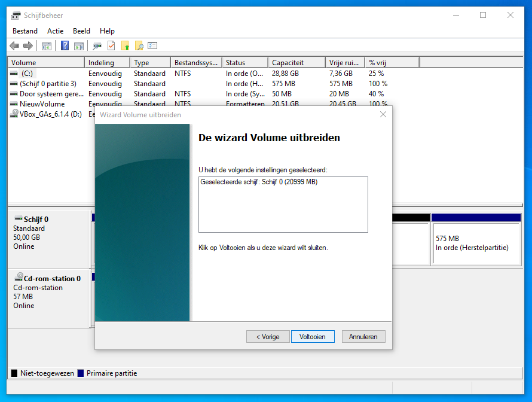
Task: Click the magnifier search toolbar icon
Action: click(139, 46)
